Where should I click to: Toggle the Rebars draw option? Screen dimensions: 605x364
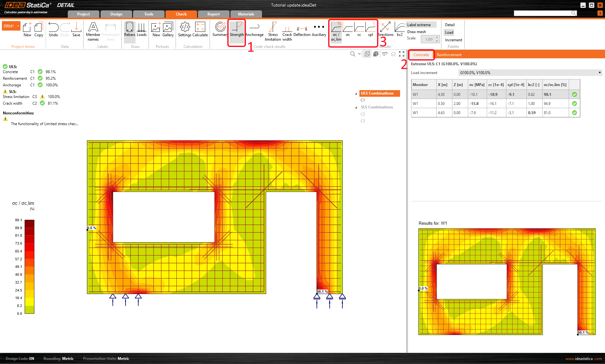[129, 29]
